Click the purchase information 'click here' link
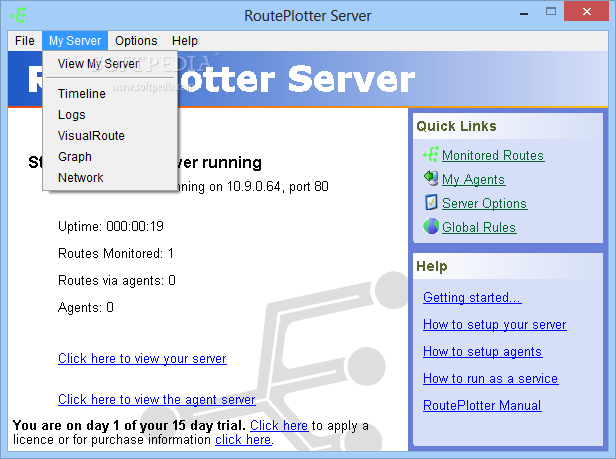 (x=243, y=439)
